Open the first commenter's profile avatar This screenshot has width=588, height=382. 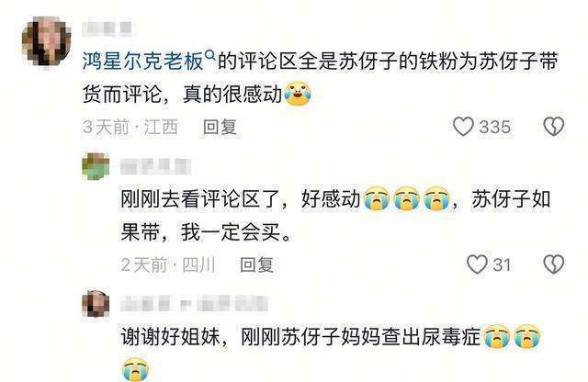click(x=47, y=42)
